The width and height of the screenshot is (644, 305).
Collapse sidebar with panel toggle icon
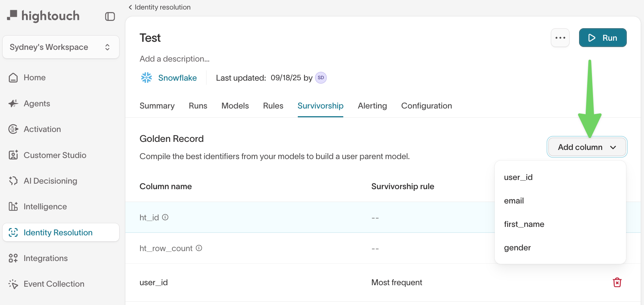point(110,16)
